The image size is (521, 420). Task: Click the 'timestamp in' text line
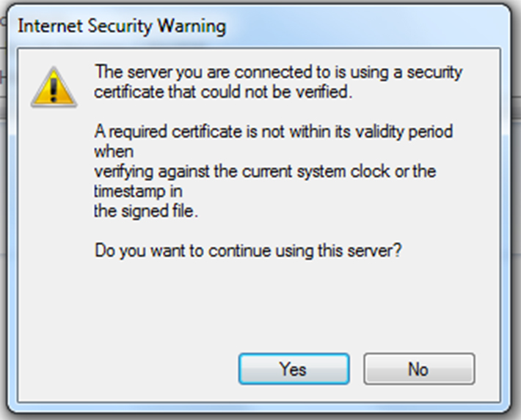(x=138, y=191)
